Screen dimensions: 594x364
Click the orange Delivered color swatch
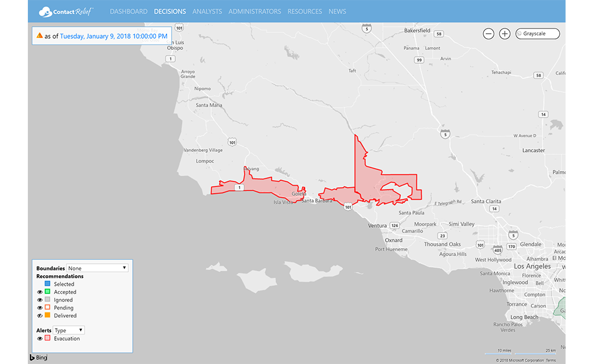point(48,316)
